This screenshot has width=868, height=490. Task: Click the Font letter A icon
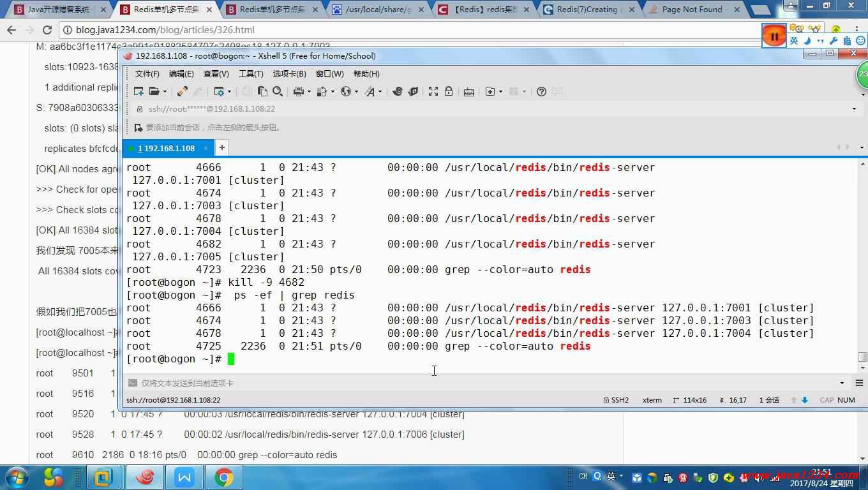370,91
